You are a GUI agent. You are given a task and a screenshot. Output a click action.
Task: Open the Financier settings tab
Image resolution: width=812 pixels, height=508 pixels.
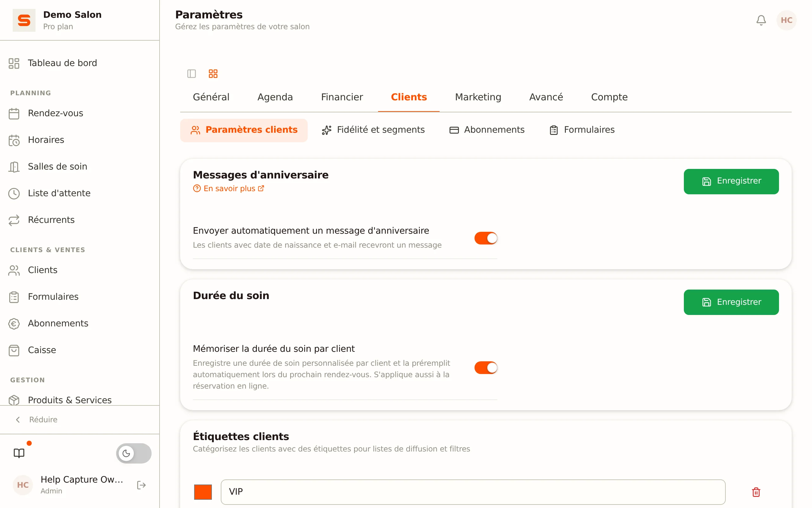tap(342, 97)
